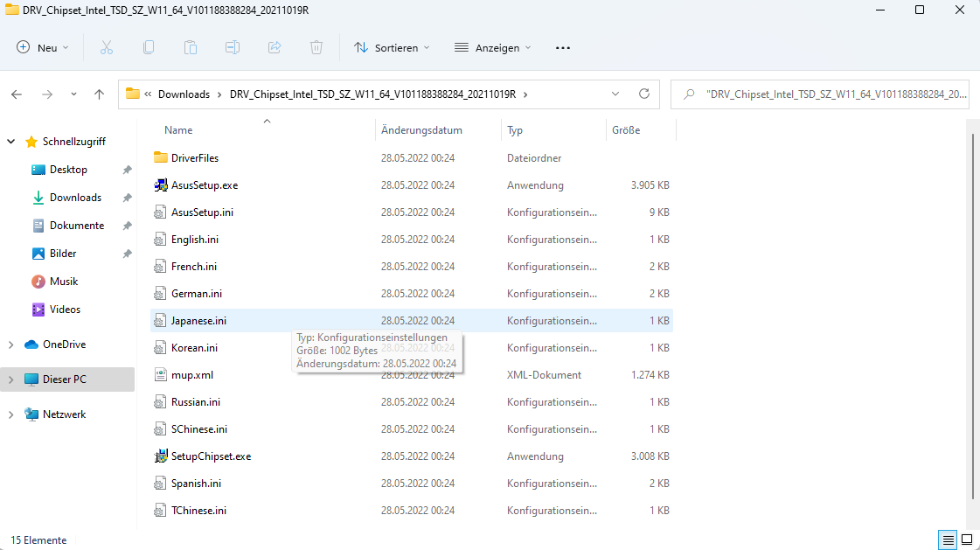980x550 pixels.
Task: Select the TChinese.ini file
Action: 198,511
